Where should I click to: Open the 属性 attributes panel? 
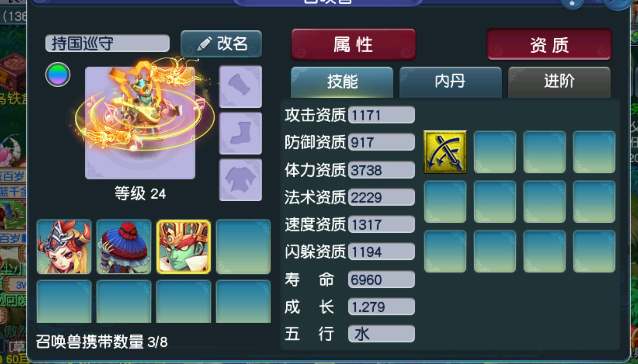pyautogui.click(x=354, y=44)
